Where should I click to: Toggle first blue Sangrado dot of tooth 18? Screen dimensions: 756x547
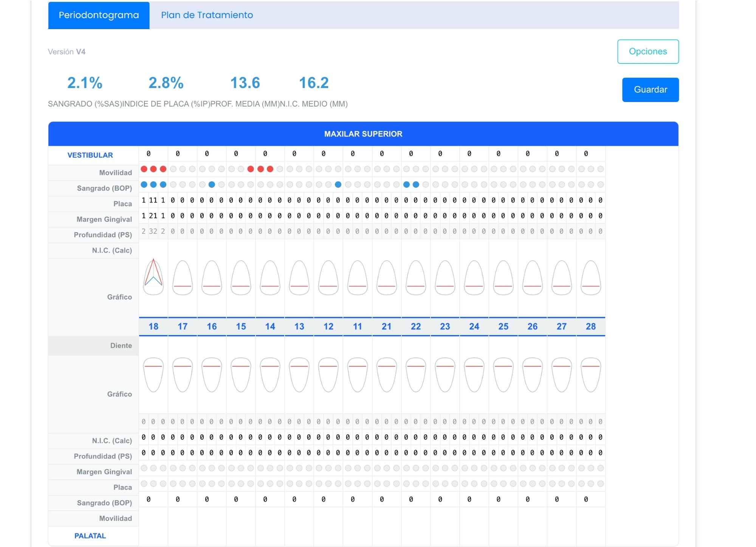(144, 185)
